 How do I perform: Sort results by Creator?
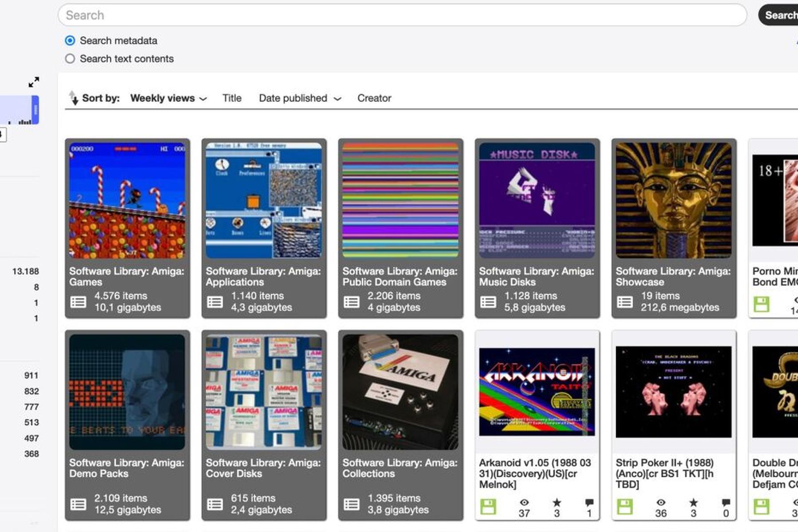click(x=374, y=98)
